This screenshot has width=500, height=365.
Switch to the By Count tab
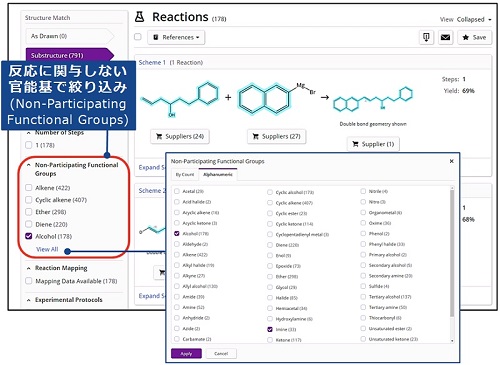point(185,174)
